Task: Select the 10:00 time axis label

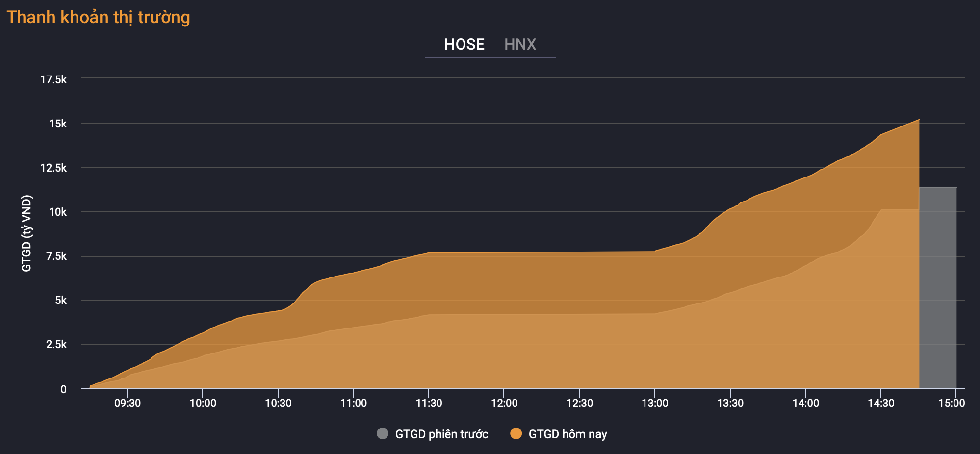Action: pyautogui.click(x=203, y=403)
